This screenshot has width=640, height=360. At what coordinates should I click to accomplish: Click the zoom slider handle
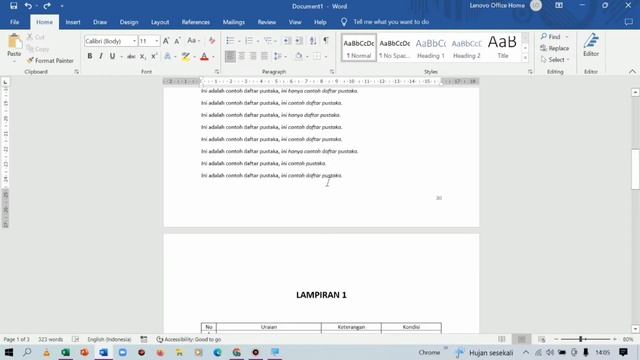click(x=580, y=339)
